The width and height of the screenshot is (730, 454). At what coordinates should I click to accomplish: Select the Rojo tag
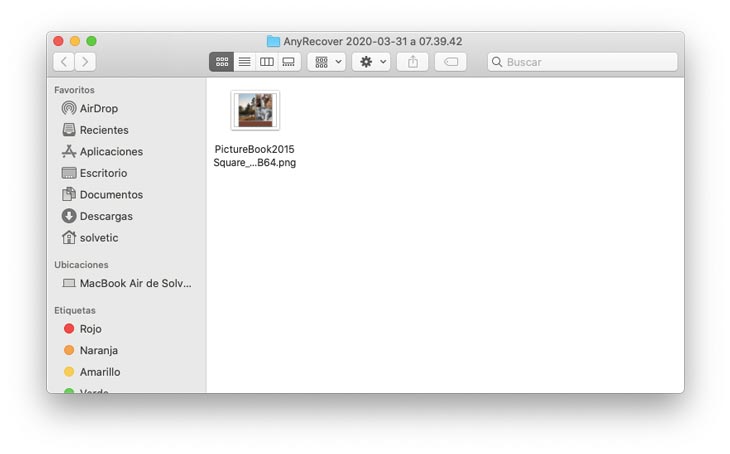point(126,329)
